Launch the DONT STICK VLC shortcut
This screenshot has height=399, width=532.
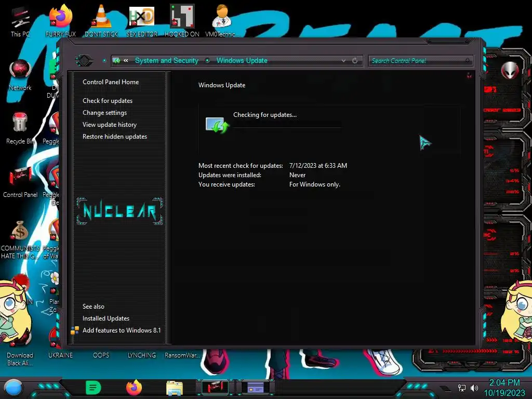pyautogui.click(x=101, y=21)
